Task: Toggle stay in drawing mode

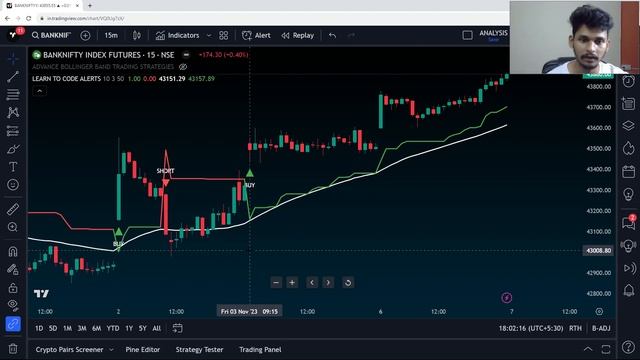Action: (13, 269)
